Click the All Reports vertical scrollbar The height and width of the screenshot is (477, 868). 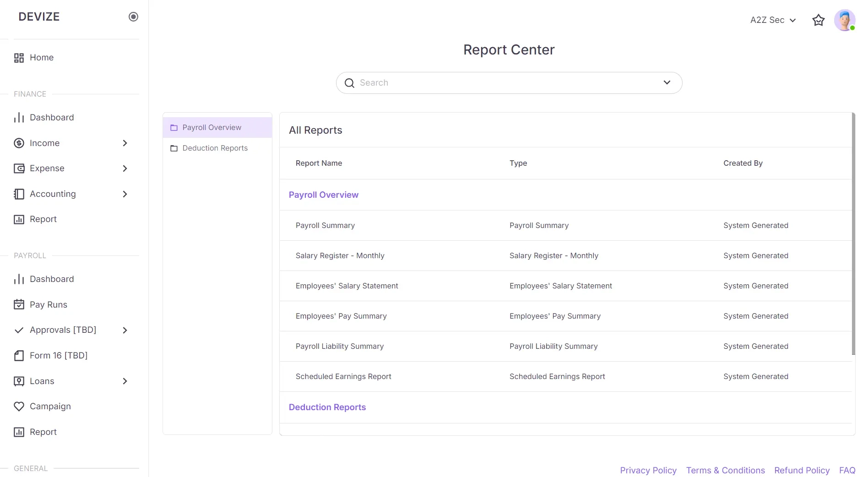click(853, 233)
